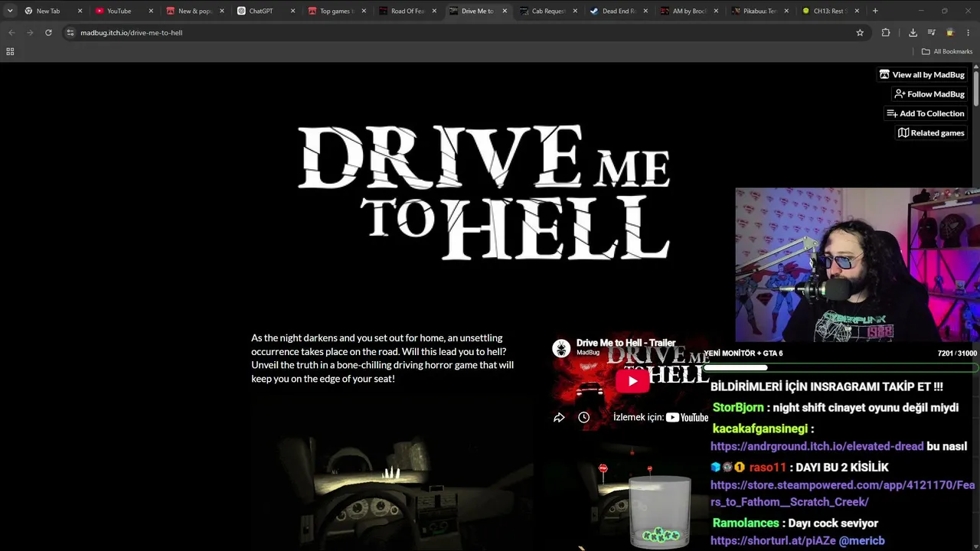Open the browser profile avatar
The width and height of the screenshot is (980, 551).
[949, 33]
